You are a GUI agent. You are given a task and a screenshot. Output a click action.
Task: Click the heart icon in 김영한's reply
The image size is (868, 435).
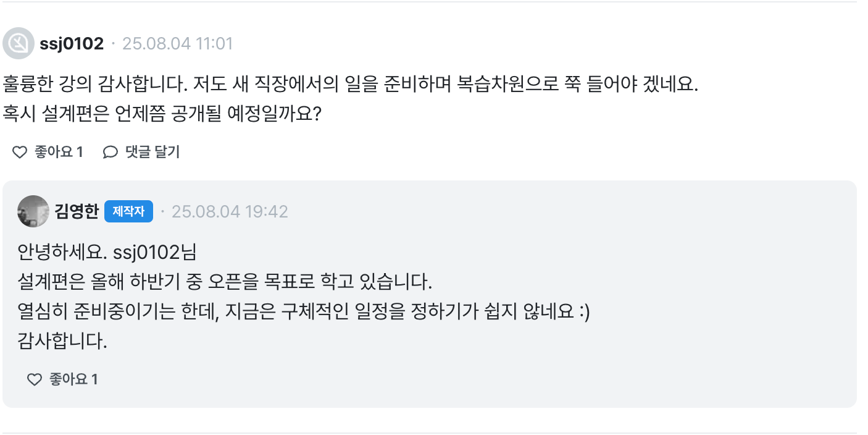click(x=35, y=379)
